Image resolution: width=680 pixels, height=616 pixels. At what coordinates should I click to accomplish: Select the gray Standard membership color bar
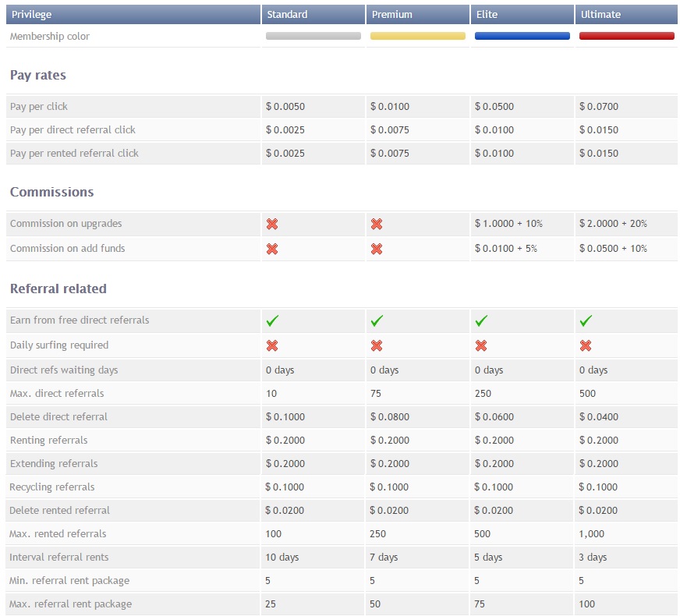click(313, 36)
